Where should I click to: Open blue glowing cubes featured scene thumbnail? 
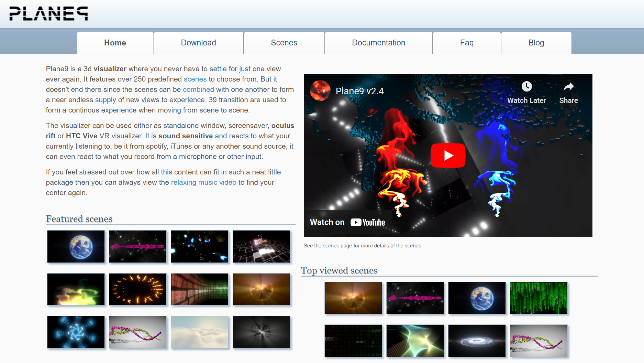[x=200, y=246]
